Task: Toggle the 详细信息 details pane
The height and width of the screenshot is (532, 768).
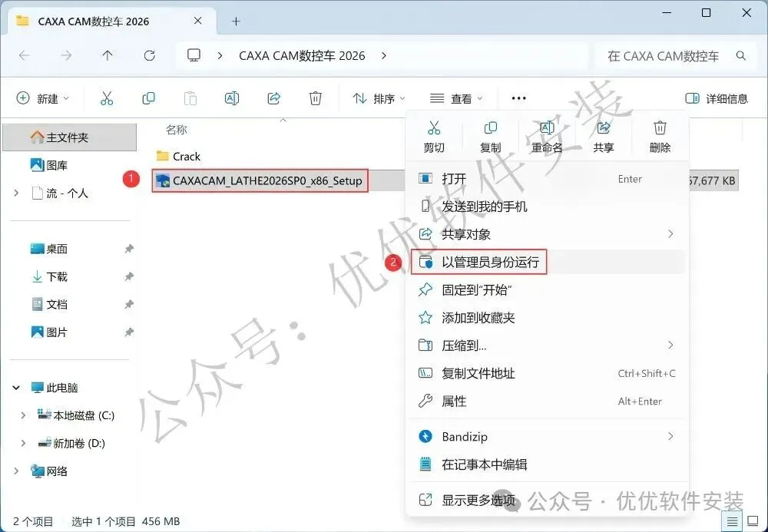Action: (x=717, y=98)
